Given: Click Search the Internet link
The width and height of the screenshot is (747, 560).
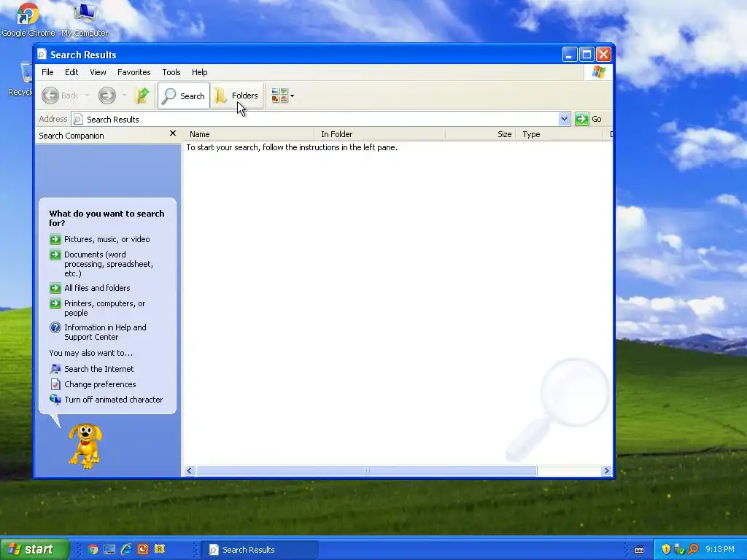Looking at the screenshot, I should [x=99, y=369].
